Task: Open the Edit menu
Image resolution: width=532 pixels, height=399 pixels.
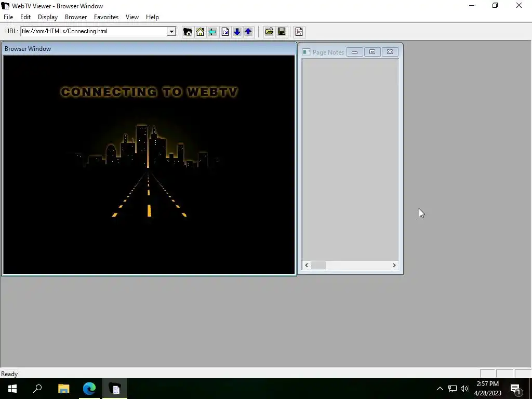Action: [x=25, y=17]
